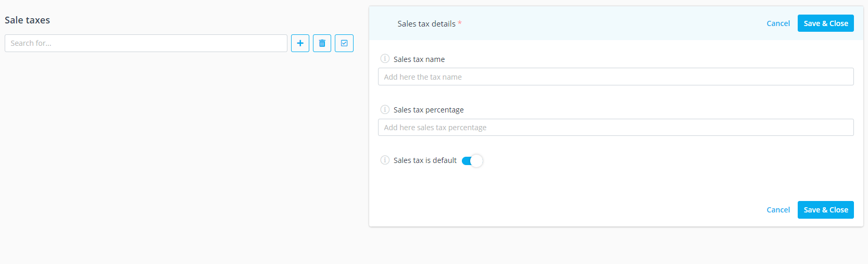Click the red asterisk after Sales tax details
The width and height of the screenshot is (868, 264).
[x=460, y=23]
